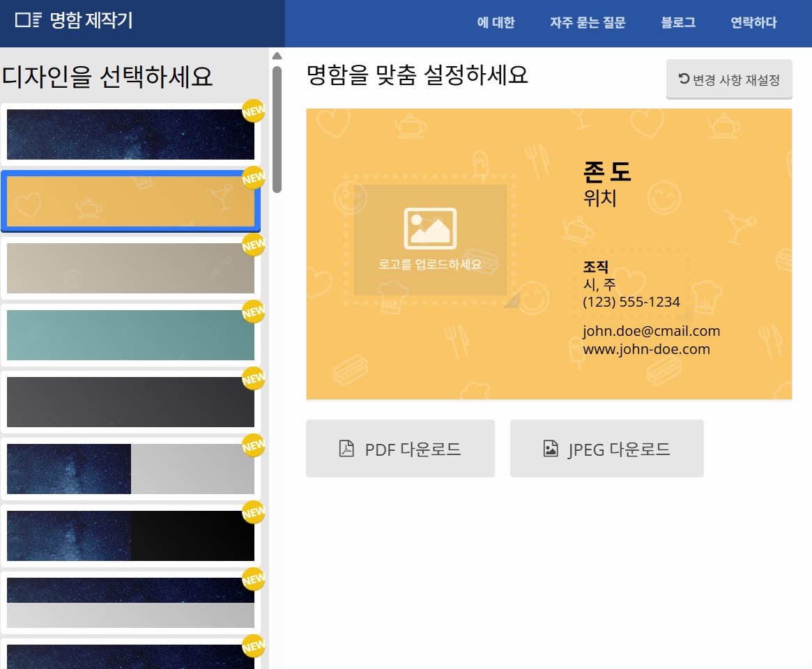
Task: Click the 로고를 업로드하세요 label
Action: click(x=430, y=265)
